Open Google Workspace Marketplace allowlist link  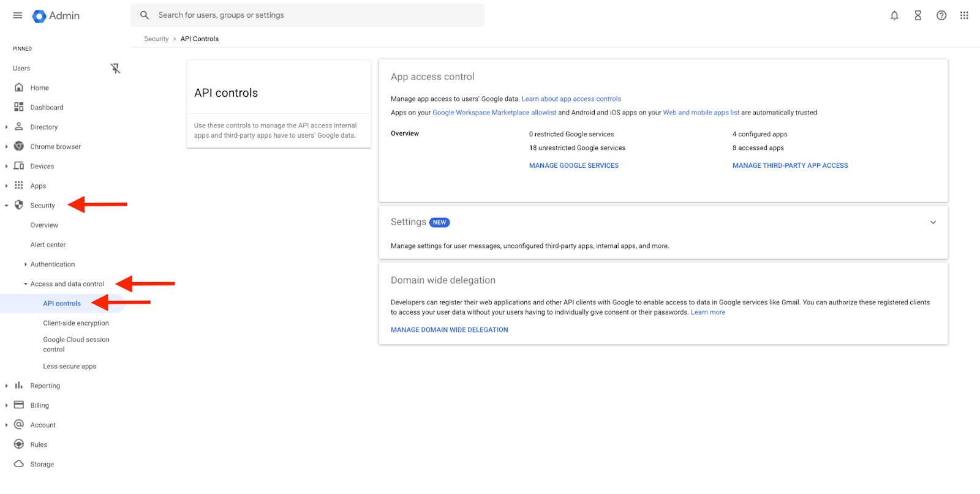pyautogui.click(x=494, y=113)
